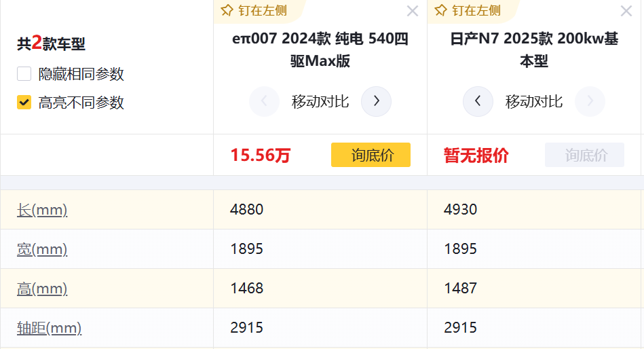Remove 日产N7 2025款 from comparison

(626, 11)
